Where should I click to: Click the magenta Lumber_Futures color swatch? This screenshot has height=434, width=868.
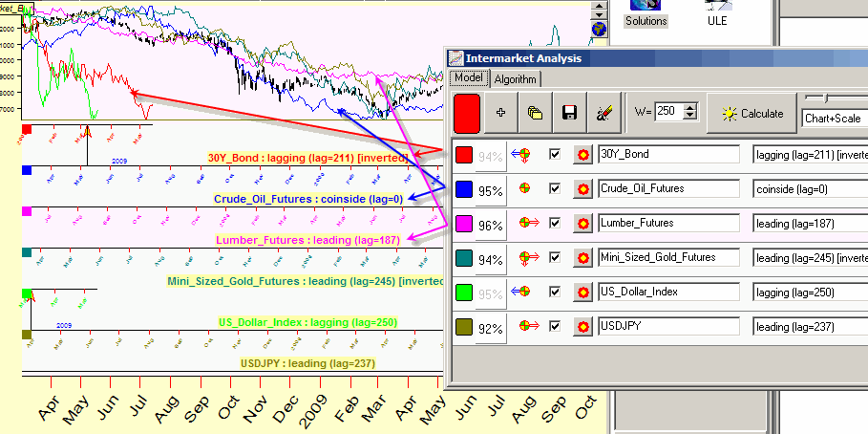(463, 224)
